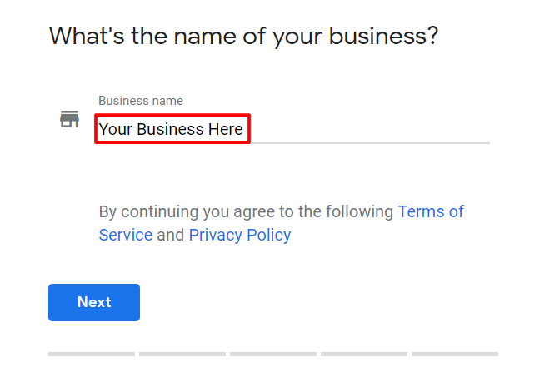Select the fourth progress bar segment

364,355
